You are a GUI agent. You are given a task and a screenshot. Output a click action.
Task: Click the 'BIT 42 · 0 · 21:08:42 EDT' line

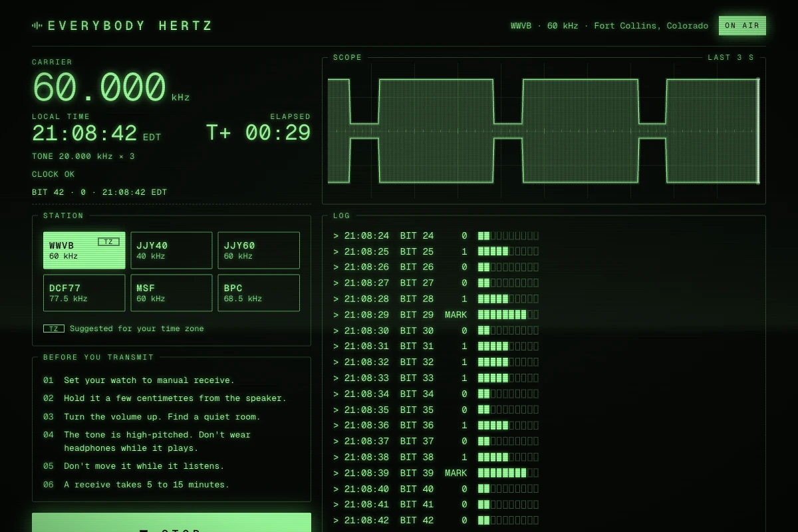(100, 192)
